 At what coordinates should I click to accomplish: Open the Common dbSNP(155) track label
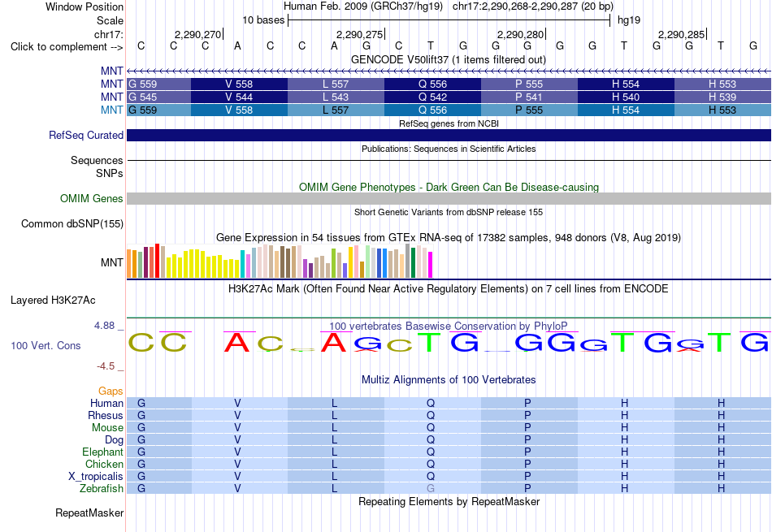point(72,224)
